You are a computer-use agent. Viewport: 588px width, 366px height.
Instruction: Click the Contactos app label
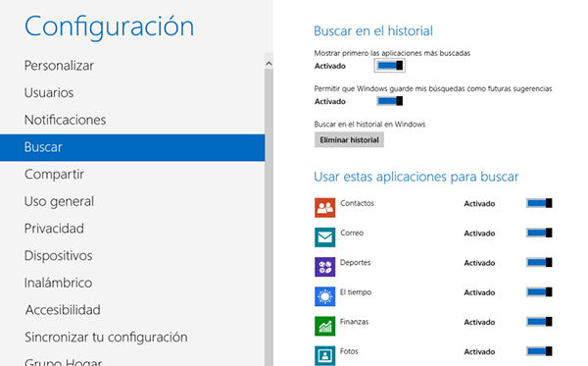click(x=357, y=203)
